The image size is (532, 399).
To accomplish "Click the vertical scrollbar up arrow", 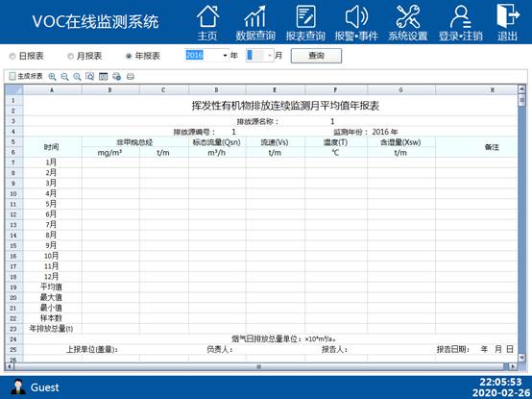I will 521,89.
